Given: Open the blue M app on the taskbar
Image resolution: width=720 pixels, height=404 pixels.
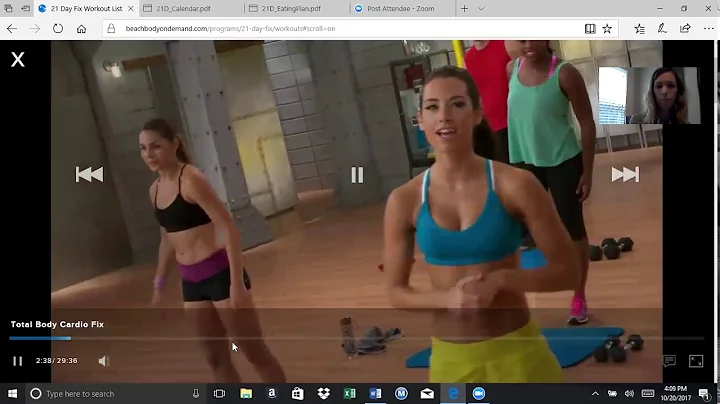Looking at the screenshot, I should pyautogui.click(x=401, y=393).
